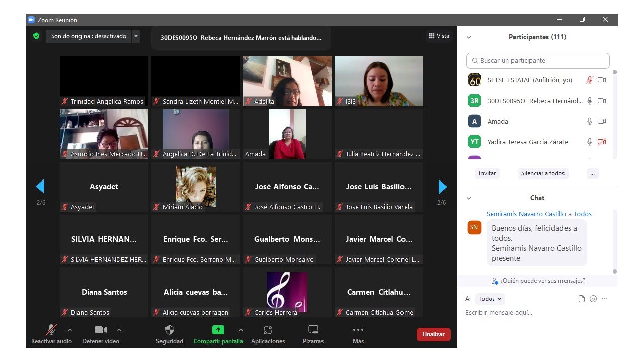Viewport: 644px width, 362px height.
Task: Open chat more options ellipsis
Action: (x=605, y=299)
